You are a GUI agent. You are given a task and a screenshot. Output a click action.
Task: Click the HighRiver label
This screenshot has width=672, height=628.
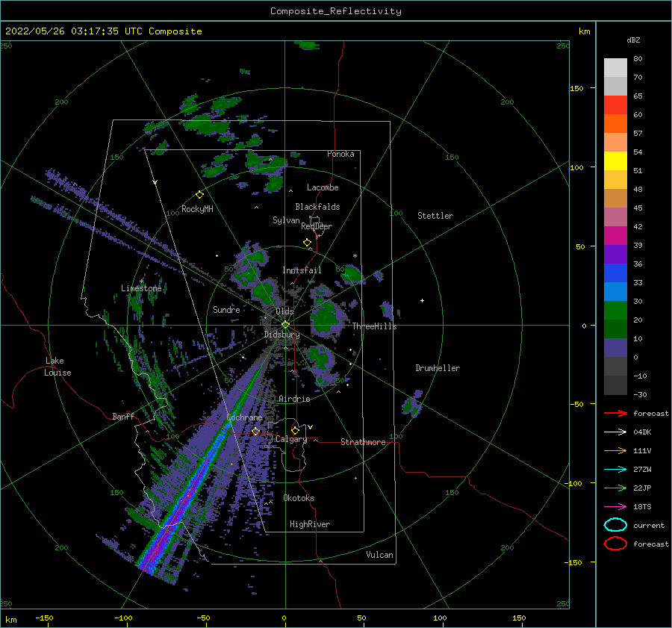point(310,524)
